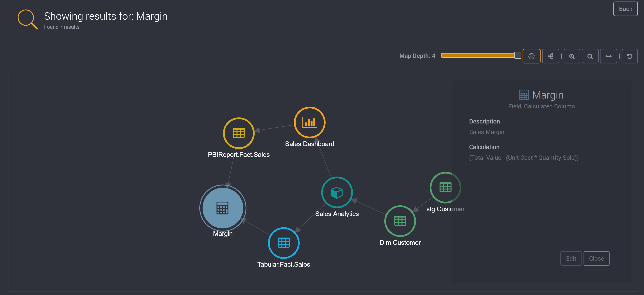
Task: Click the 'Field, Calculated Column' subtitle
Action: 542,106
